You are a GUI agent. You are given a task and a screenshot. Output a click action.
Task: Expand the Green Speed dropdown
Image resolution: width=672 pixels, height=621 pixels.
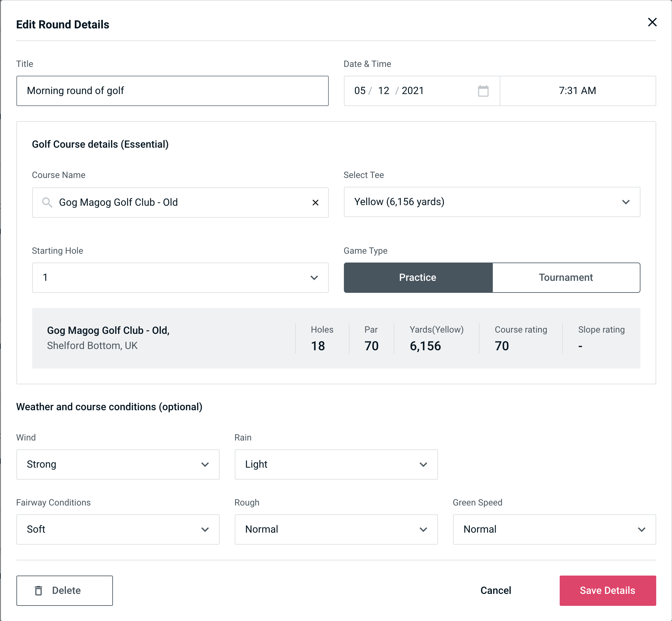[554, 530]
